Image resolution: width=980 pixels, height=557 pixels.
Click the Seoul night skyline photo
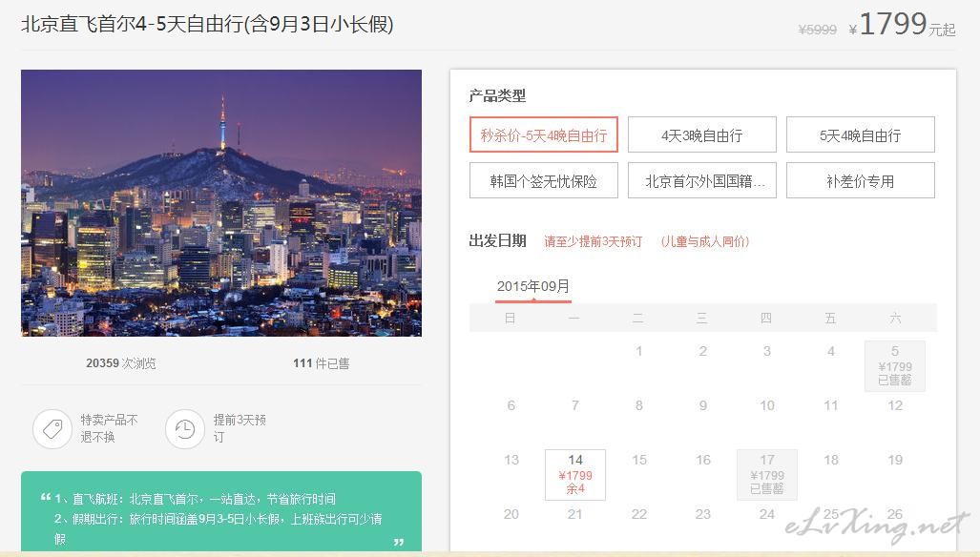tap(221, 203)
